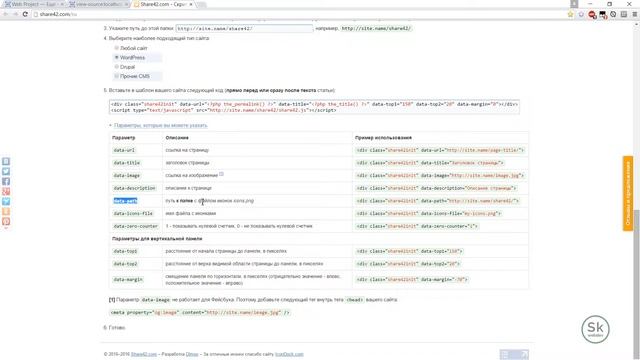The width and height of the screenshot is (640, 360).
Task: Select the Drupal radio button
Action: tap(116, 67)
